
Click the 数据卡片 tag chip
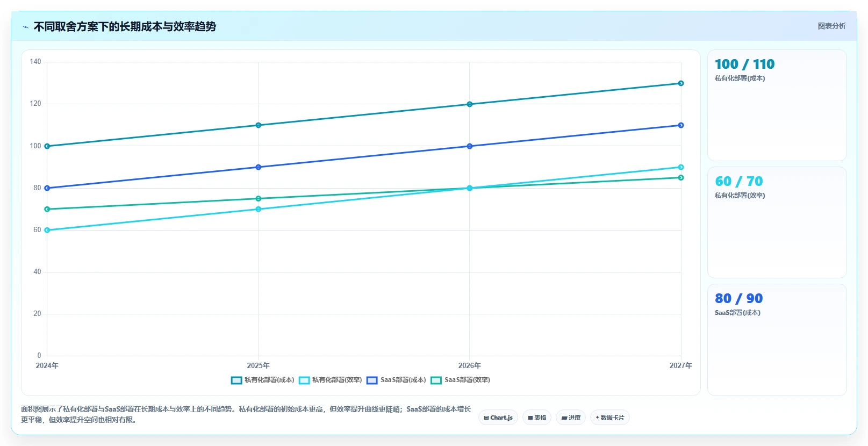(610, 418)
